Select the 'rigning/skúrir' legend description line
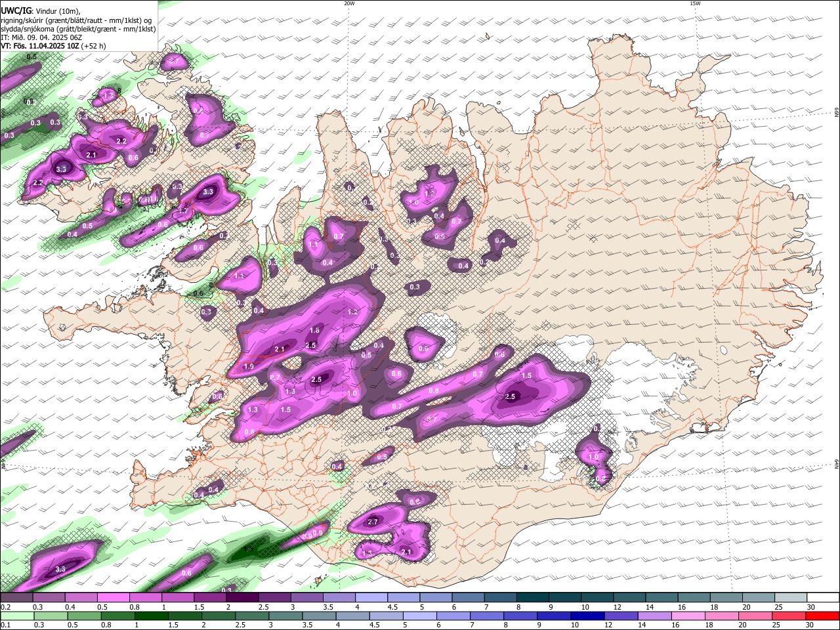This screenshot has width=840, height=630. (76, 20)
